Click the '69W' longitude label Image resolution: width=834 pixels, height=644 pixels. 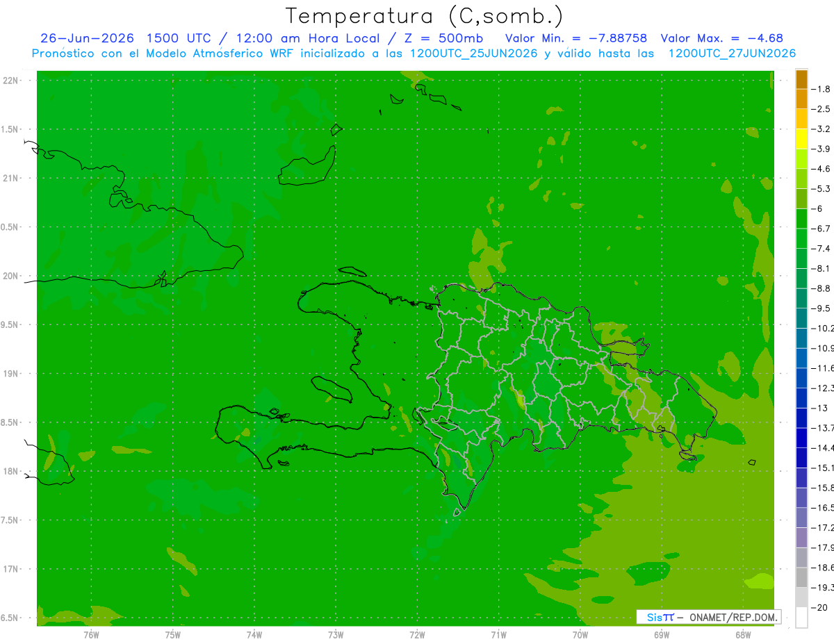click(x=662, y=634)
